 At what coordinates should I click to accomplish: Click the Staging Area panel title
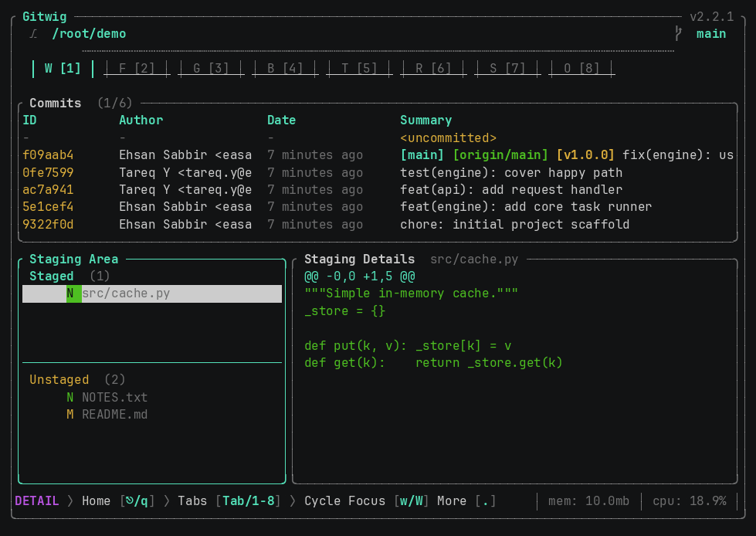point(74,260)
